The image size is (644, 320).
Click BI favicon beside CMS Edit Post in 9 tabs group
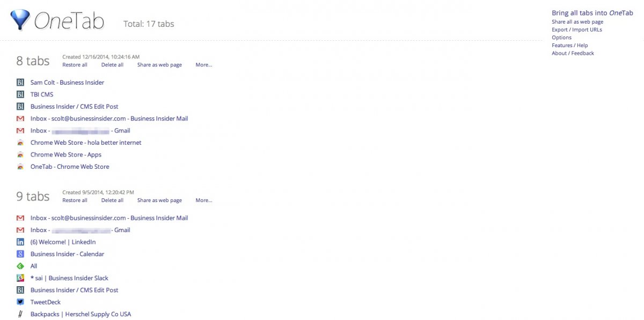[x=20, y=290]
